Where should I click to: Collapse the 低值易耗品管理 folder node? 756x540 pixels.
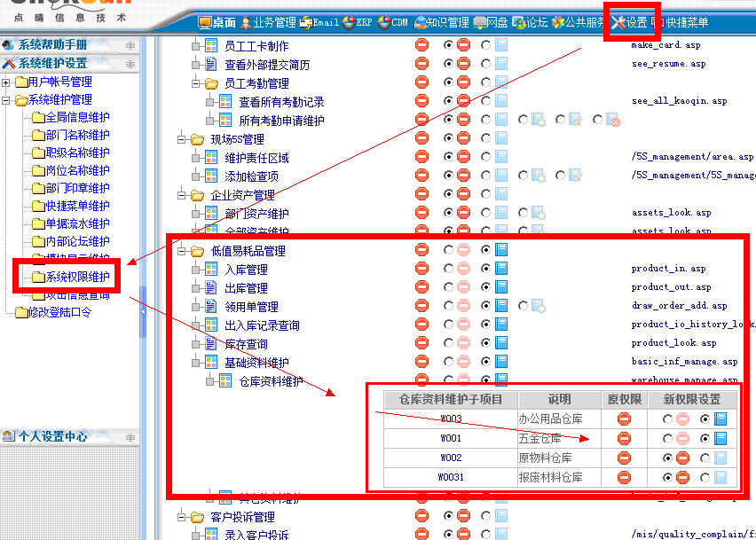point(183,251)
